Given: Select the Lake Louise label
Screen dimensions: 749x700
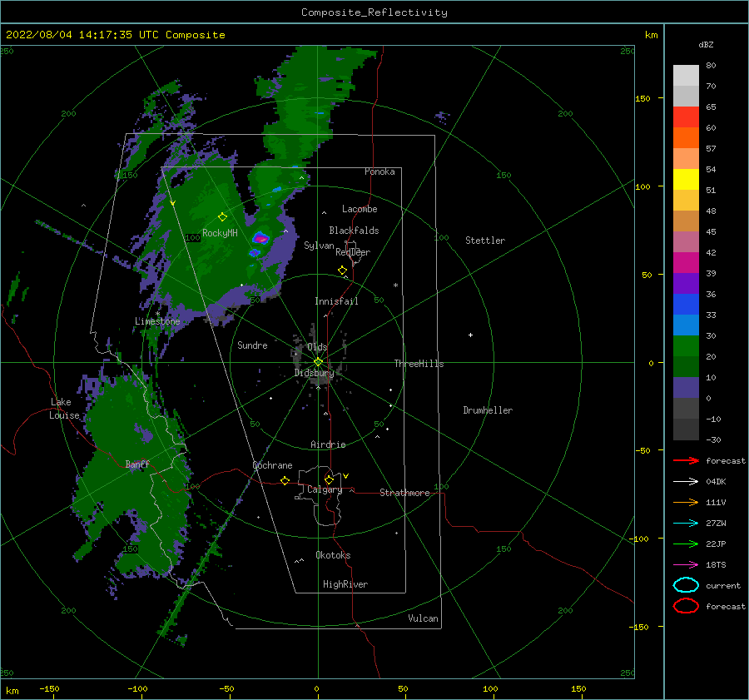Looking at the screenshot, I should pyautogui.click(x=64, y=409).
